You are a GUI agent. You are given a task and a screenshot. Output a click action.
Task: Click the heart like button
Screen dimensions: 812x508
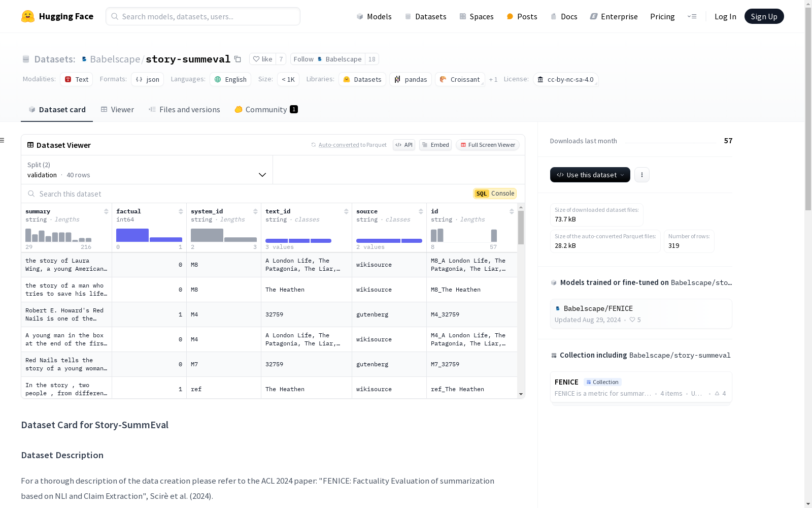[263, 59]
